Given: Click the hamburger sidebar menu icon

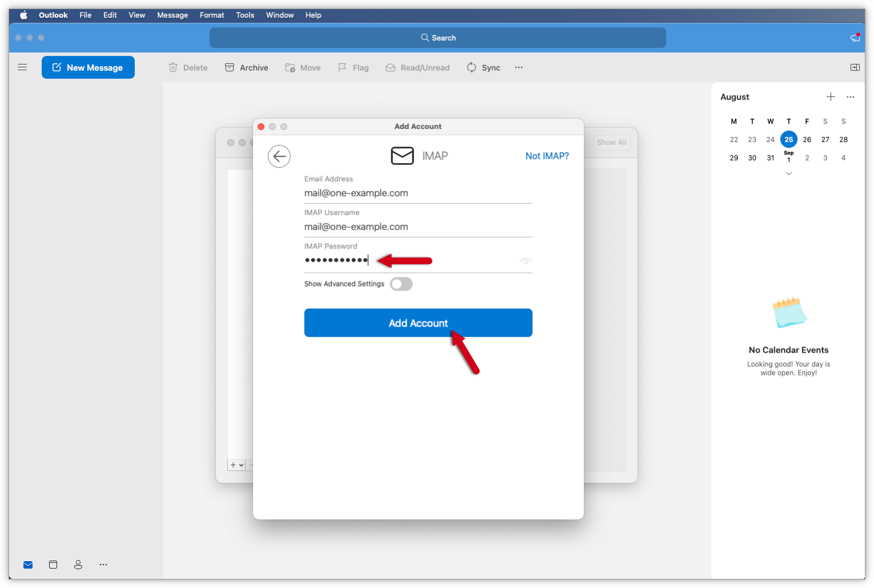Looking at the screenshot, I should pyautogui.click(x=22, y=67).
